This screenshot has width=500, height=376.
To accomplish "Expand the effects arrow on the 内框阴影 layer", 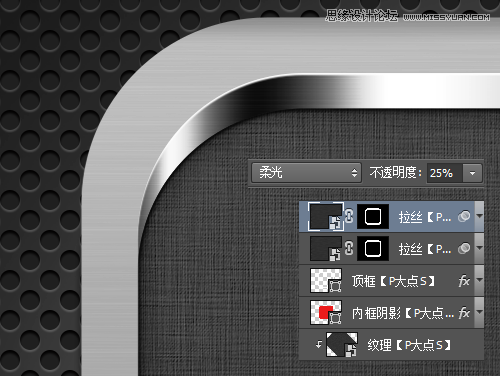I will coord(479,312).
